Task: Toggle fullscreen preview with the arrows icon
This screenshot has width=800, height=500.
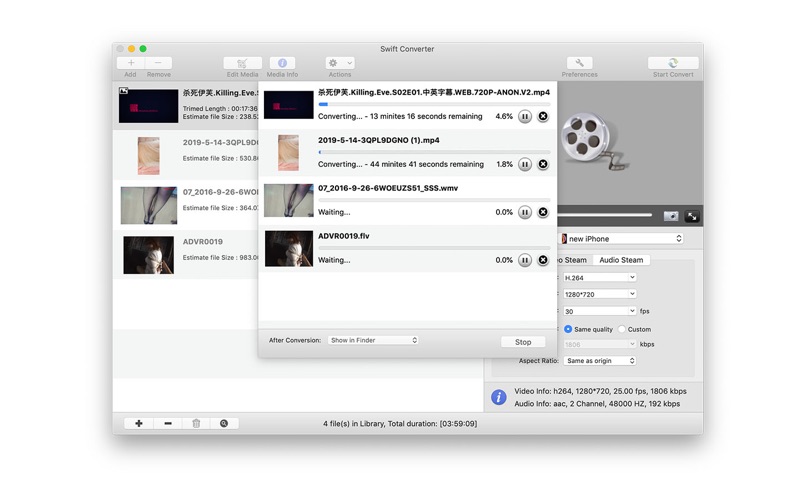Action: point(692,216)
